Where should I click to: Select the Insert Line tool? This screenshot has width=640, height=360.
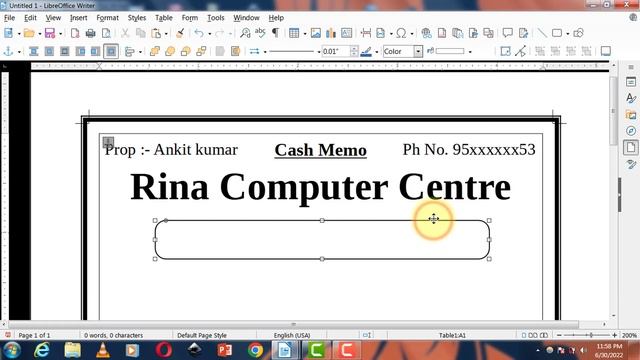[x=542, y=33]
